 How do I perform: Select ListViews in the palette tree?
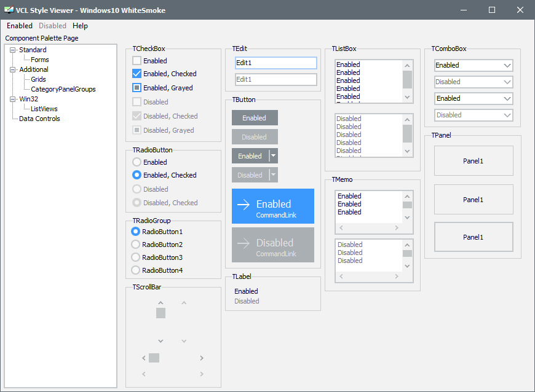(x=44, y=109)
